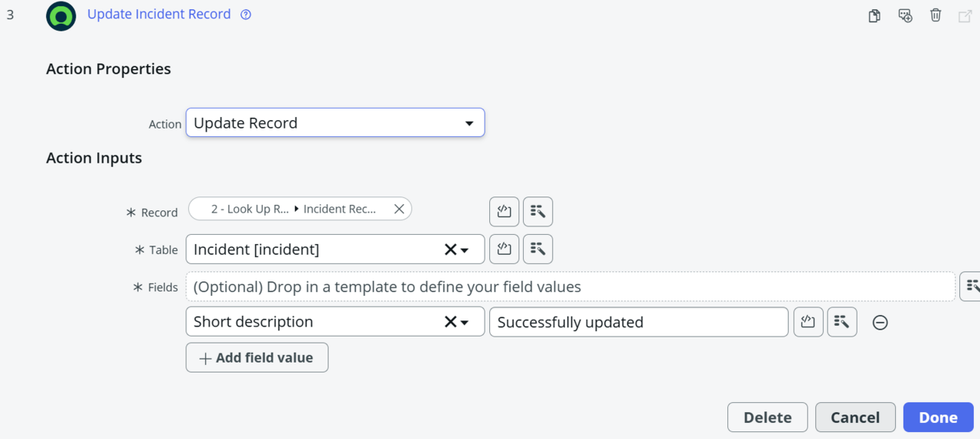The image size is (980, 439).
Task: Toggle scripting for the Table input
Action: pos(504,249)
